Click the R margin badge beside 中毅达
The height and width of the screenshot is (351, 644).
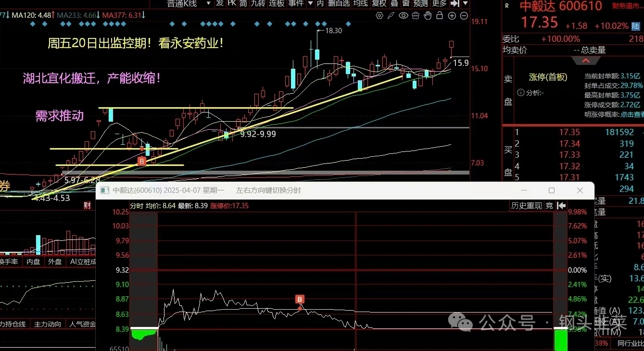click(507, 6)
